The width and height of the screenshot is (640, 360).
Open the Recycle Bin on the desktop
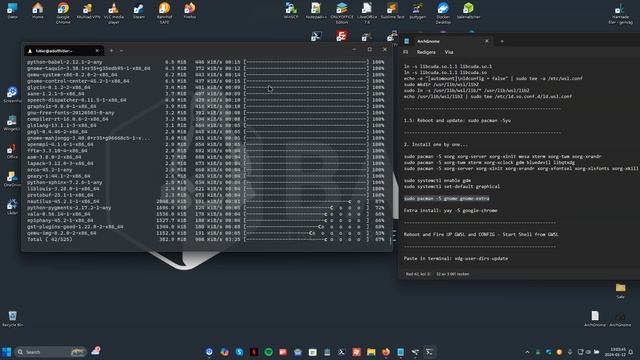point(12,318)
